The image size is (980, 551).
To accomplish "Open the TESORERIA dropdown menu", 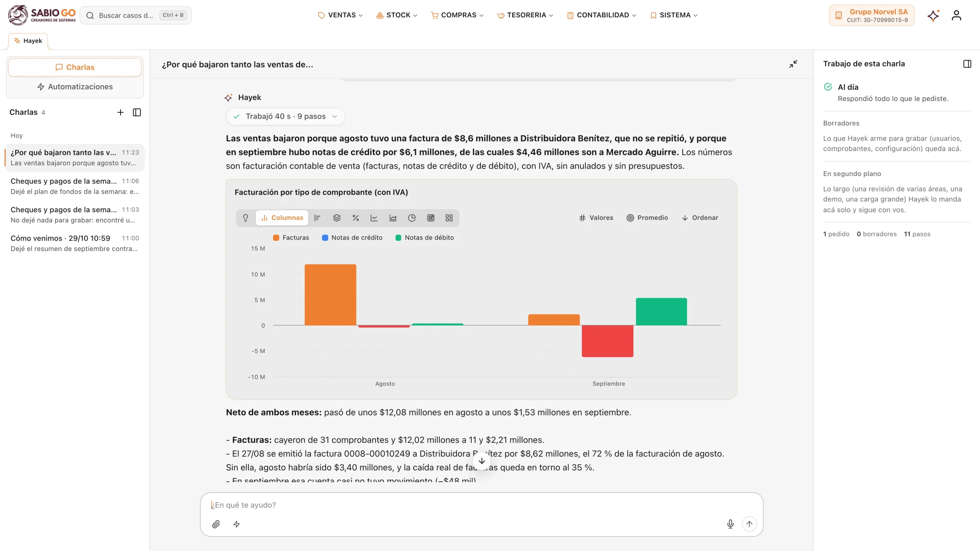I will 525,15.
